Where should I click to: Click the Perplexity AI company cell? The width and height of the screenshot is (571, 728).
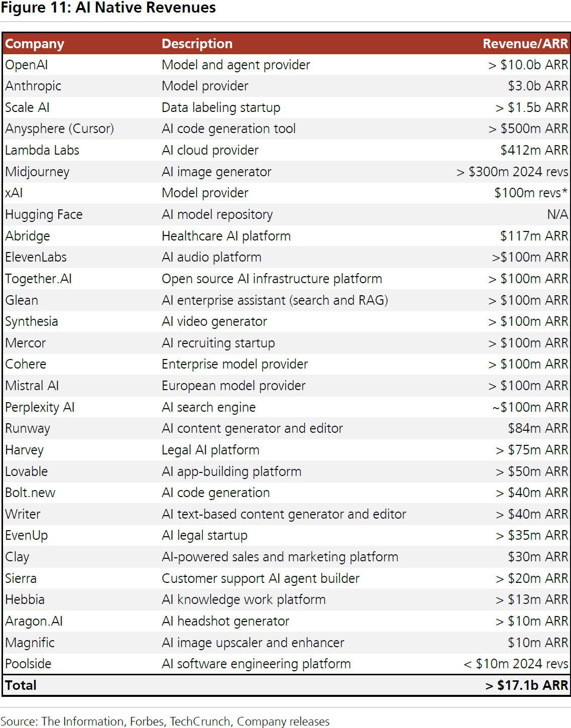40,408
